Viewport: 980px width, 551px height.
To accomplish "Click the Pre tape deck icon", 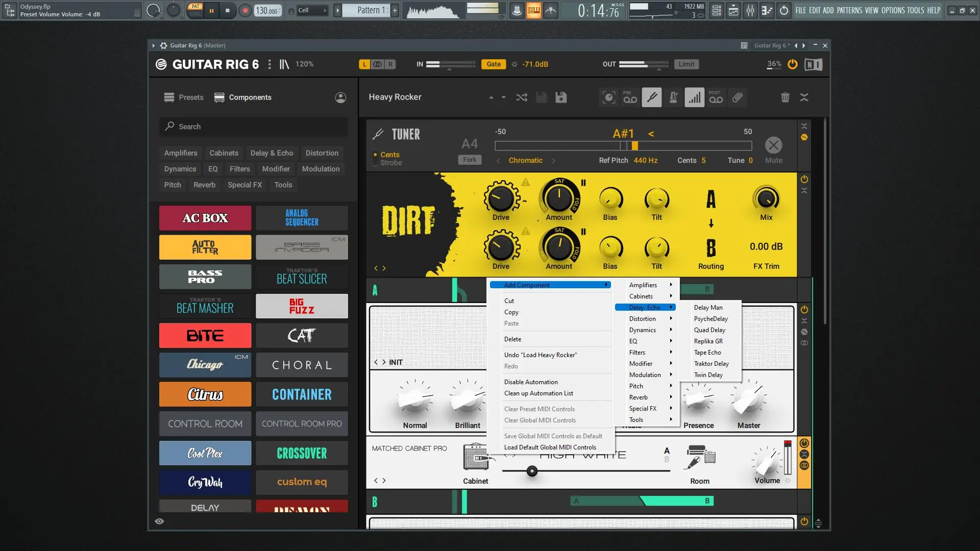I will [x=630, y=97].
